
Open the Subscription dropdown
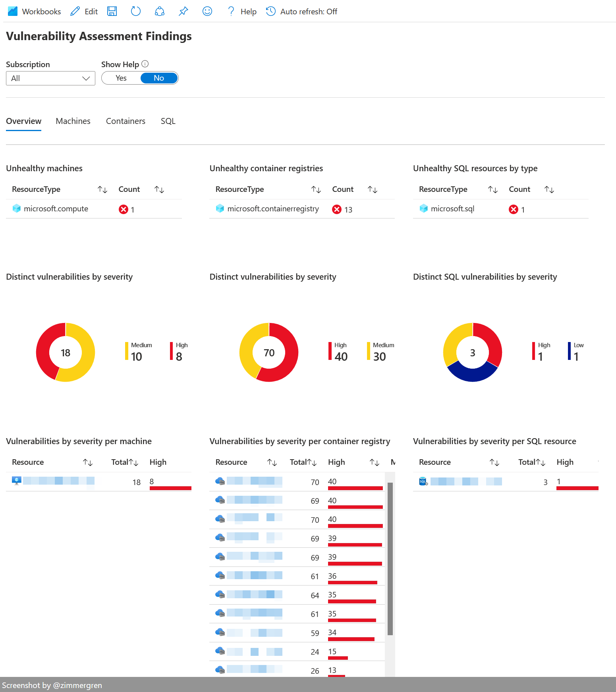50,78
